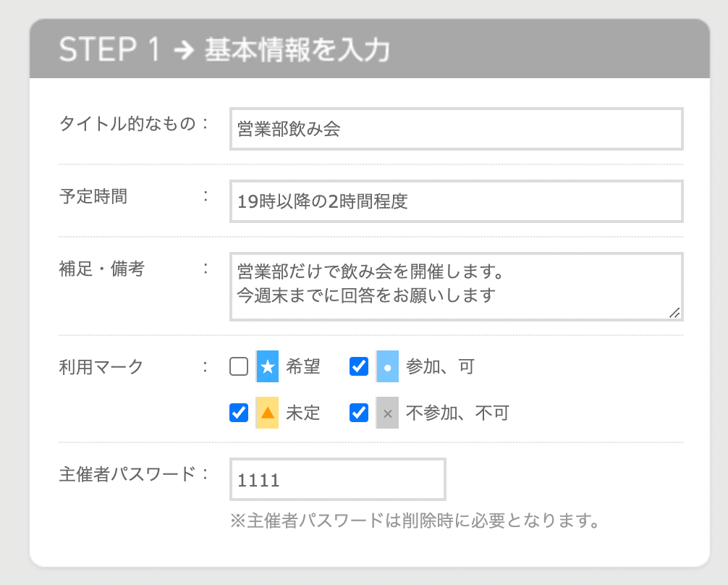Uncheck the 参加、可 checkbox

[359, 367]
